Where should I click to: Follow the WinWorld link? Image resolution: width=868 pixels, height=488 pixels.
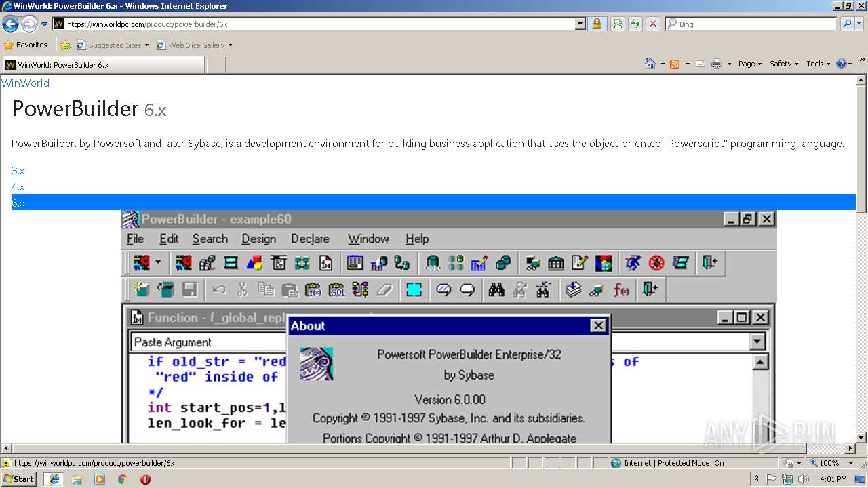tap(25, 83)
